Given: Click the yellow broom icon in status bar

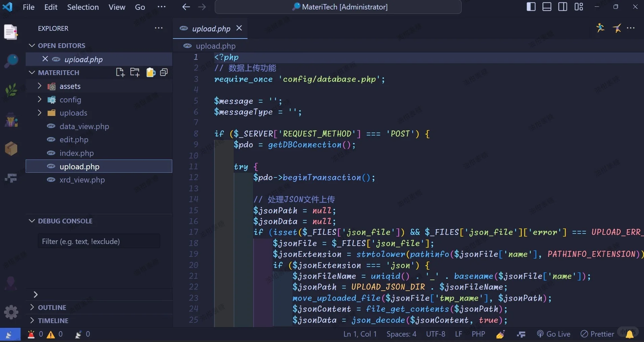Looking at the screenshot, I should click(x=500, y=334).
